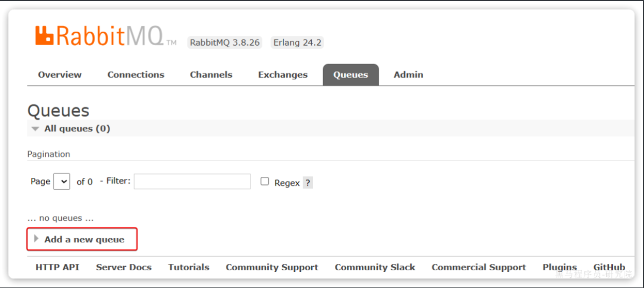644x288 pixels.
Task: Visit the Server Docs link
Action: click(x=124, y=267)
